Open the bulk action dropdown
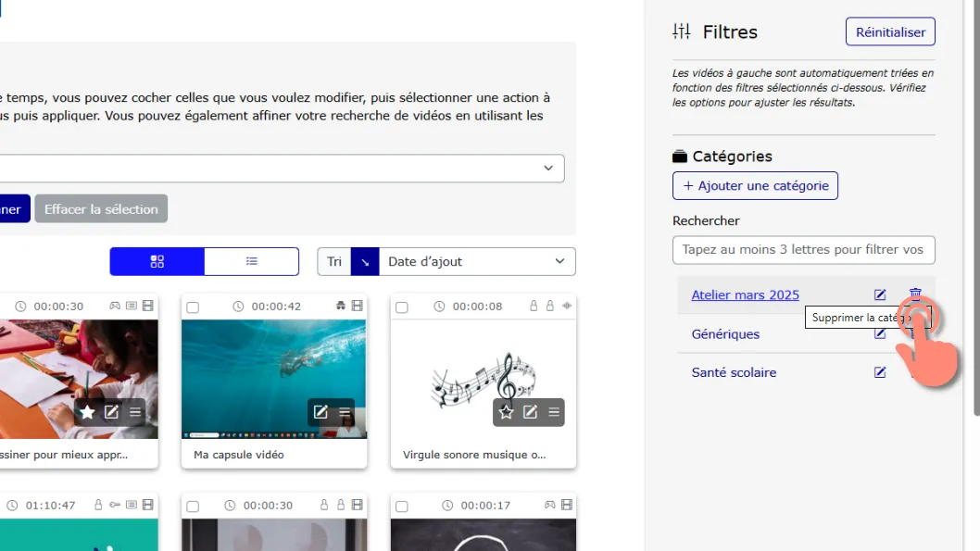This screenshot has width=980, height=551. pyautogui.click(x=282, y=168)
